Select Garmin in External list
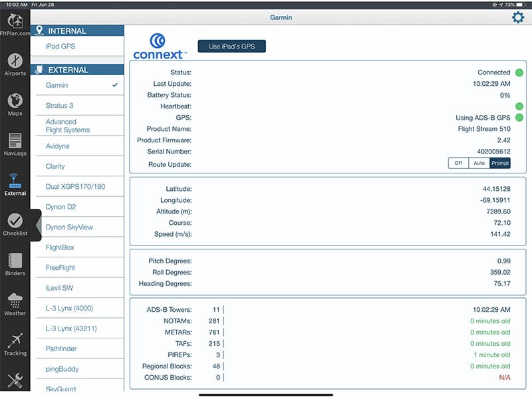This screenshot has width=532, height=399. tap(77, 86)
